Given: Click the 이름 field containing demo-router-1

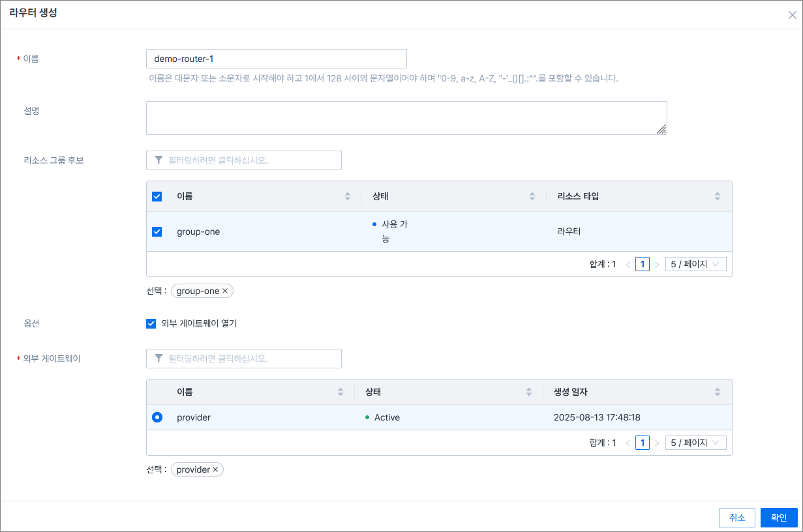Looking at the screenshot, I should [276, 59].
